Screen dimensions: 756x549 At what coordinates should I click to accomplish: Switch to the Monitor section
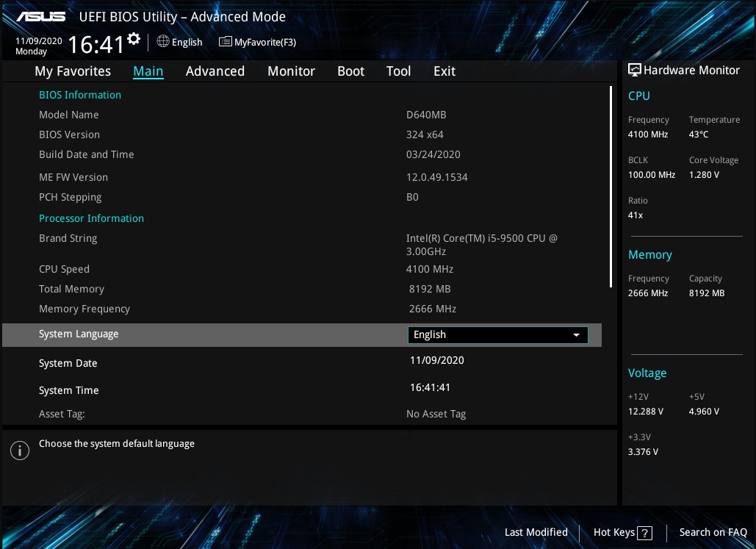click(x=291, y=71)
